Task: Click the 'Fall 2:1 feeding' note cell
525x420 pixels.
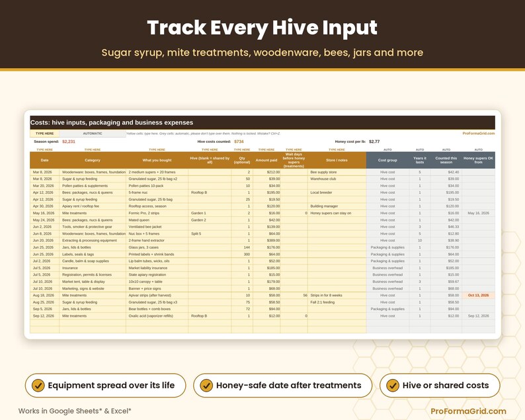Action: click(x=337, y=302)
